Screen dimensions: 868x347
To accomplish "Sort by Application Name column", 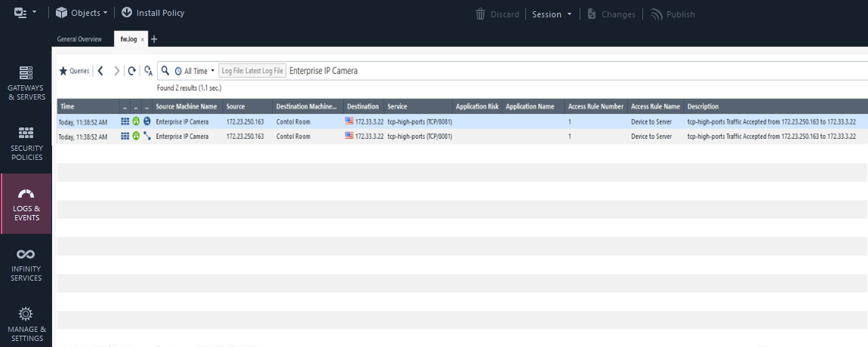I will pyautogui.click(x=534, y=106).
